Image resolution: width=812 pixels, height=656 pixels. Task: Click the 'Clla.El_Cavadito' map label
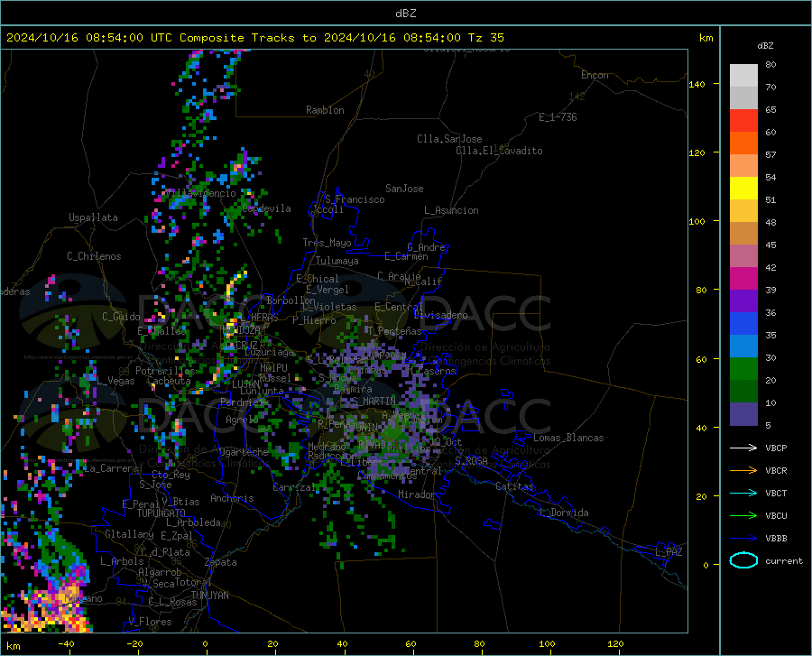(x=499, y=151)
